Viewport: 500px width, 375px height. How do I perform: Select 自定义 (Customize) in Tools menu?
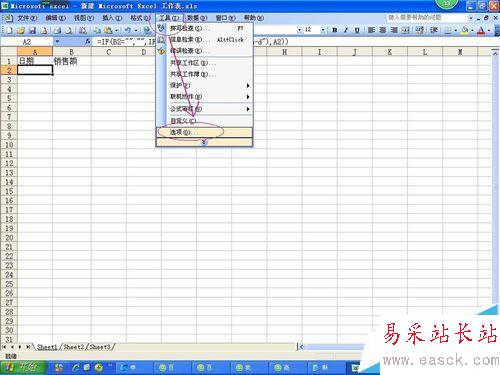[x=204, y=121]
